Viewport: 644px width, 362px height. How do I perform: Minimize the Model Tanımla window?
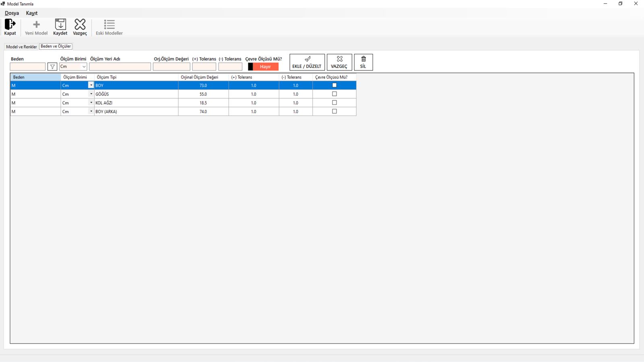(x=605, y=4)
